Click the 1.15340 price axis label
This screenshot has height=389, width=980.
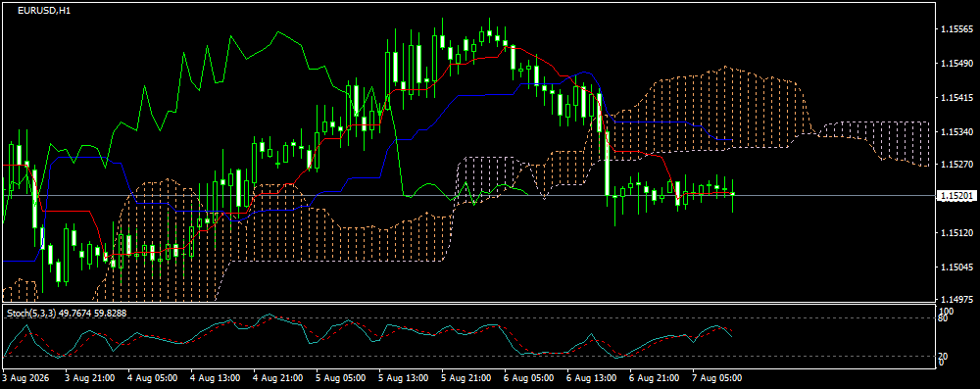958,132
